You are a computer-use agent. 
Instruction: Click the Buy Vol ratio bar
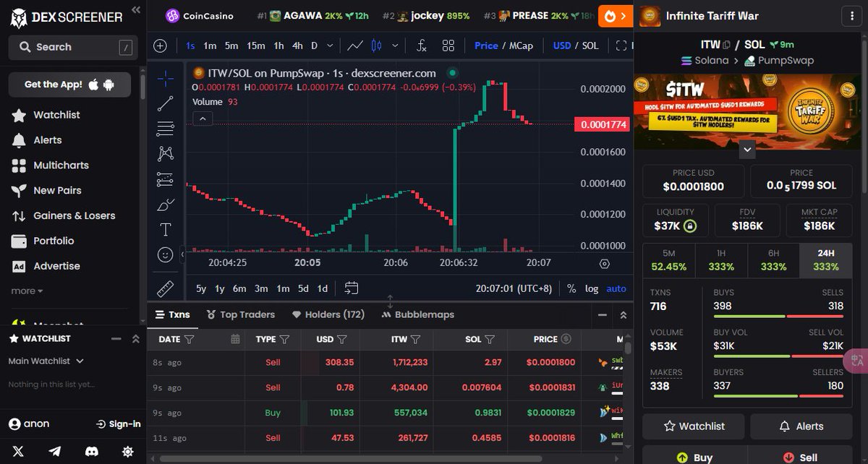click(x=778, y=356)
